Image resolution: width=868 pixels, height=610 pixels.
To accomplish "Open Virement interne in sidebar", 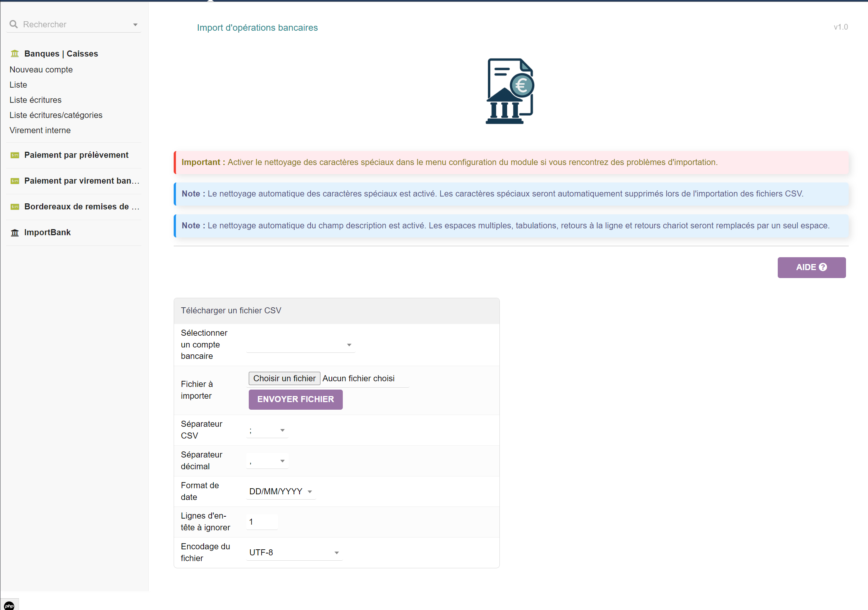I will tap(40, 130).
